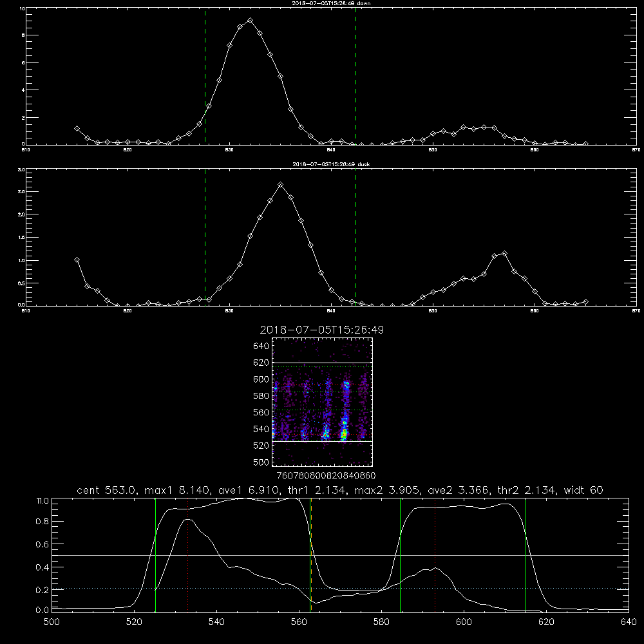Click the 0.4 label on bottom plot y-axis
The image size is (644, 644).
(x=43, y=567)
